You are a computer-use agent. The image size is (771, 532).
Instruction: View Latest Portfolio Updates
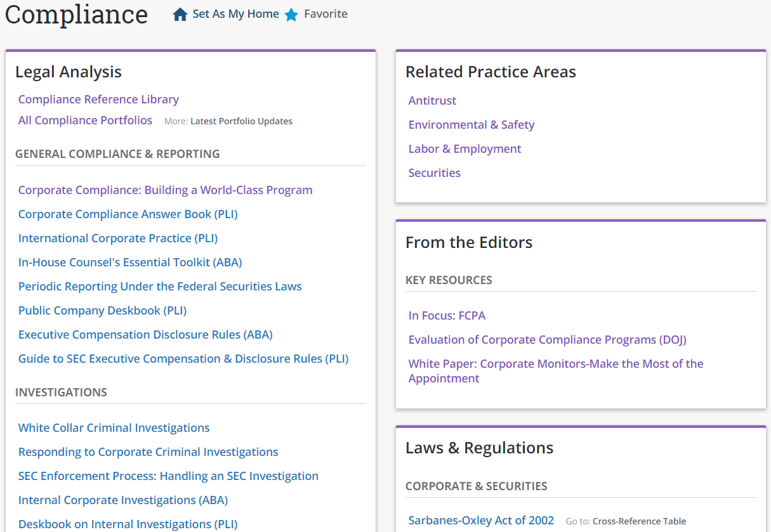[241, 121]
